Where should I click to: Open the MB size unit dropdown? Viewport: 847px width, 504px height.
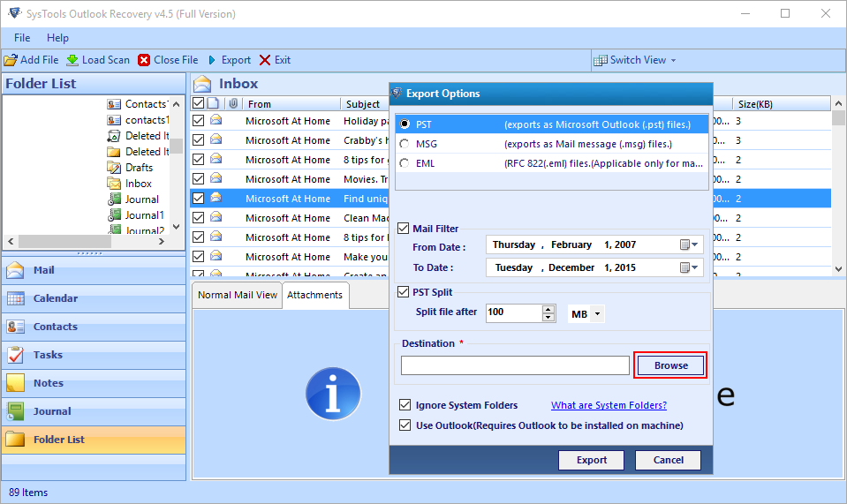click(597, 313)
